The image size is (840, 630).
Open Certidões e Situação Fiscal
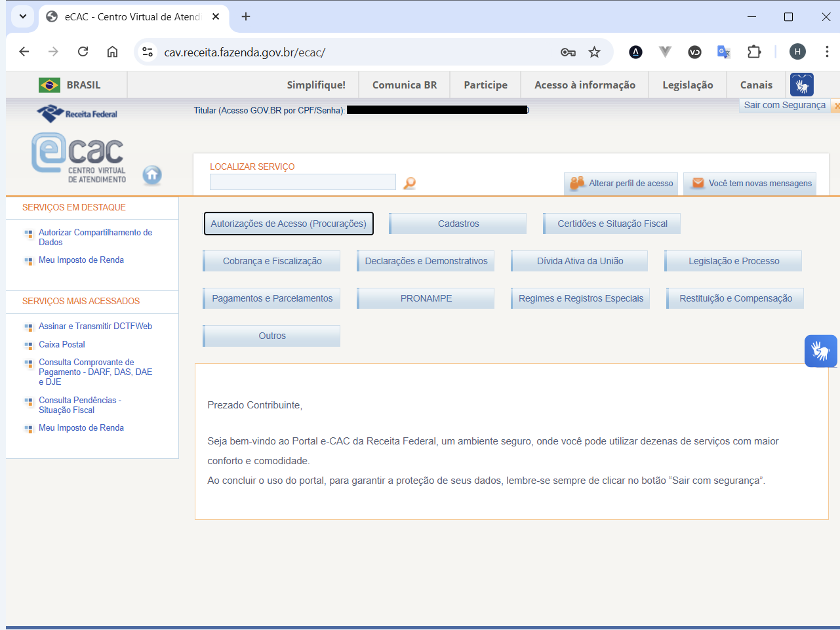click(612, 224)
